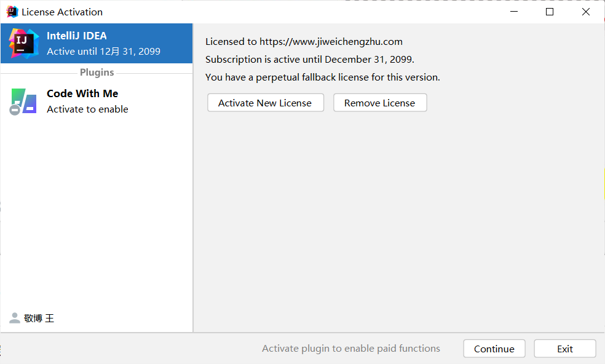605x364 pixels.
Task: Select the 'IntelliJ IDEA' product name
Action: (77, 36)
